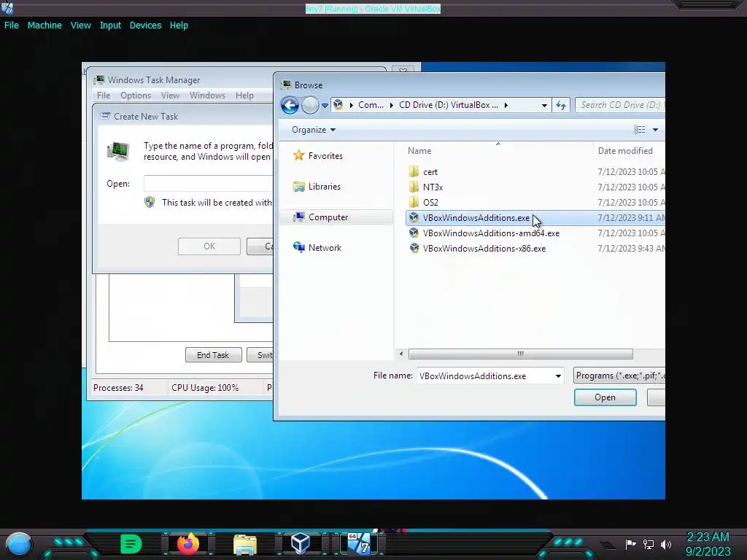Open Task Manager Options menu
Screen dimensions: 747x560
coord(135,96)
